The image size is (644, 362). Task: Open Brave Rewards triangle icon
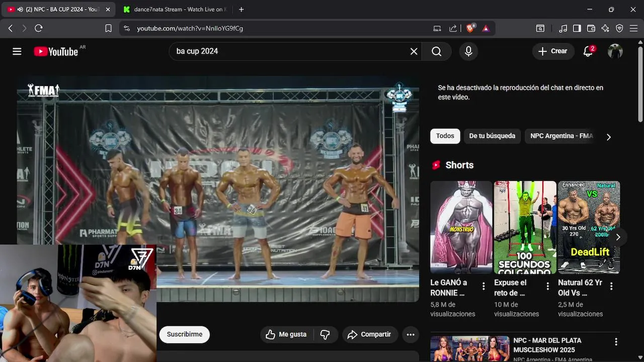pyautogui.click(x=486, y=29)
